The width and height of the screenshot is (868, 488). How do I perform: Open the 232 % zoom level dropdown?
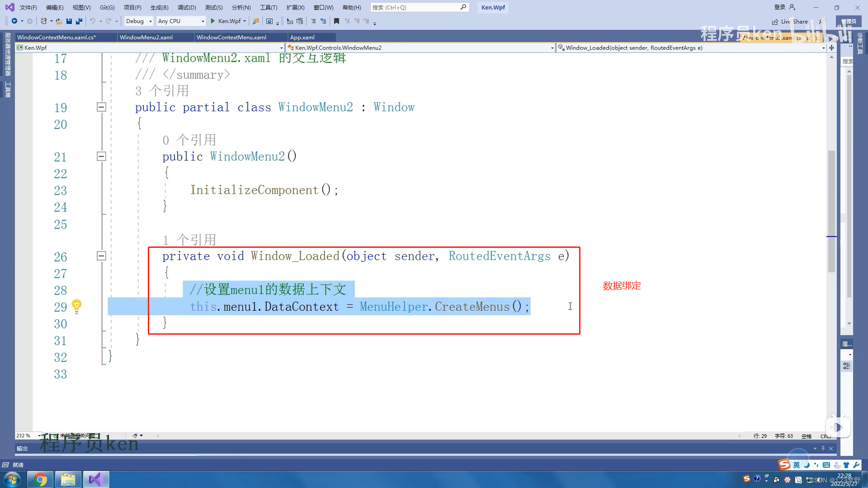(28, 436)
